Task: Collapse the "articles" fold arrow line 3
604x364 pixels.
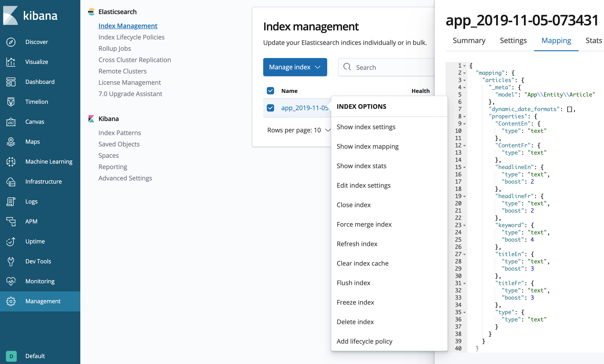Action: 464,80
